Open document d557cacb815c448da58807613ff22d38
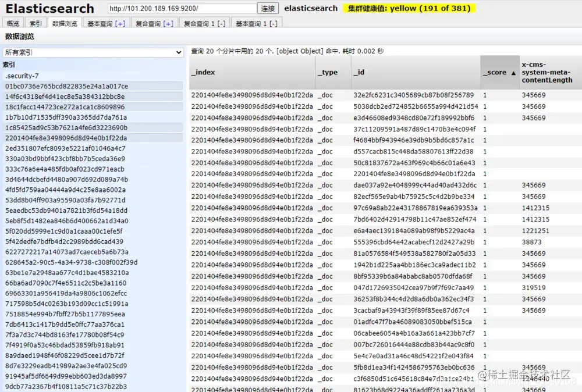The width and height of the screenshot is (582, 392). pyautogui.click(x=413, y=152)
